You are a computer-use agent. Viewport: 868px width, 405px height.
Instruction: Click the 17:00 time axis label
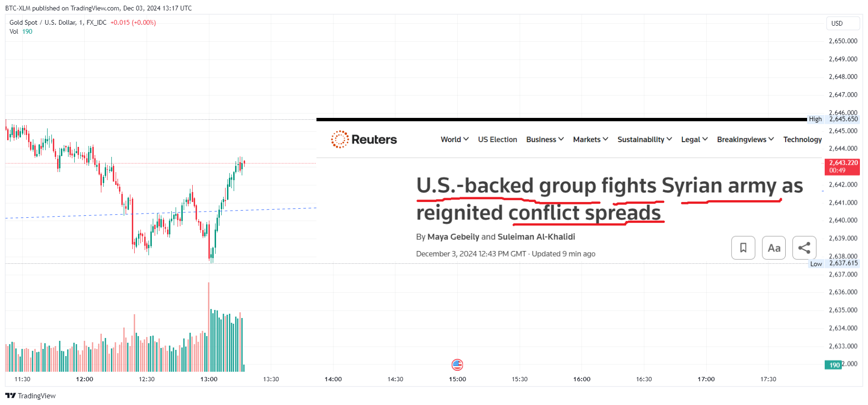tap(706, 379)
